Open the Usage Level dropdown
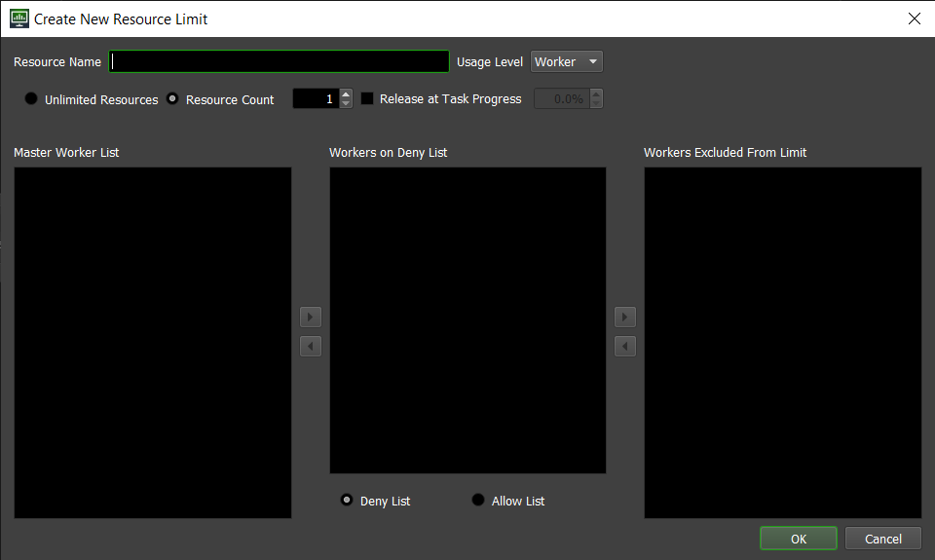 (567, 62)
